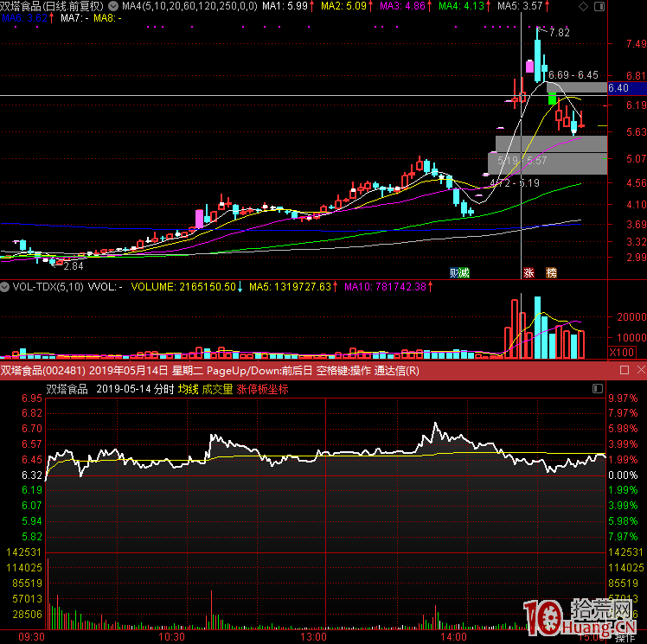Click the X100 volume scale box
The width and height of the screenshot is (647, 644).
[x=621, y=352]
